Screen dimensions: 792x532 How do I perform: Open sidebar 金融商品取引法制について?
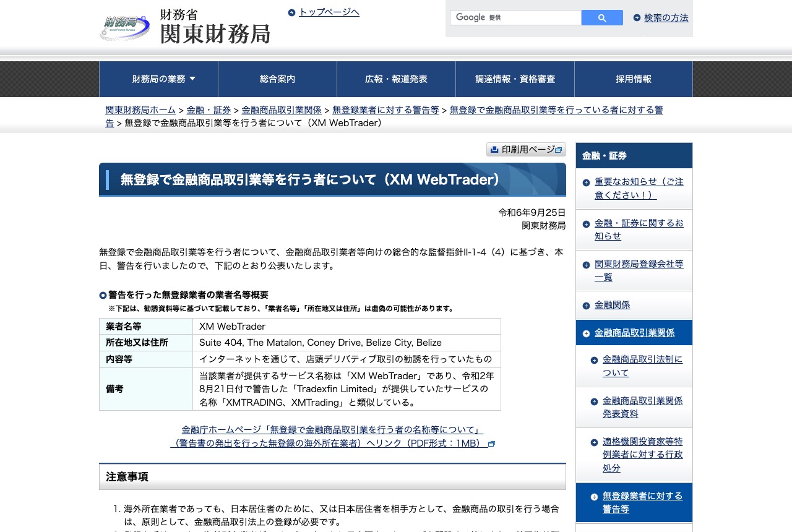[643, 366]
